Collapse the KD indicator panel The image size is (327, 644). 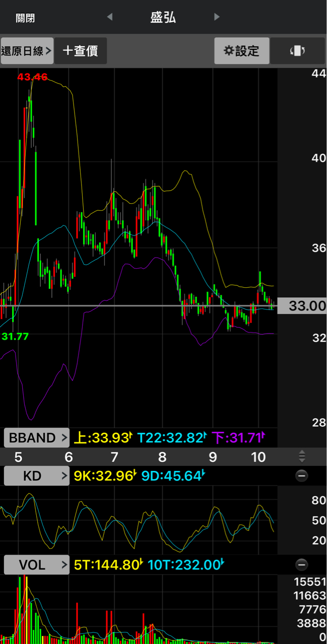301,475
